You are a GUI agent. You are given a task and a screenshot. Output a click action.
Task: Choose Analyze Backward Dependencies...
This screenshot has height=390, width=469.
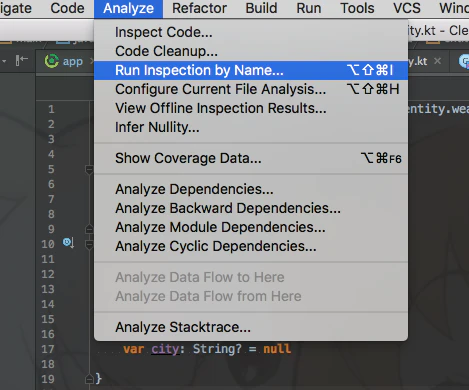(251, 208)
